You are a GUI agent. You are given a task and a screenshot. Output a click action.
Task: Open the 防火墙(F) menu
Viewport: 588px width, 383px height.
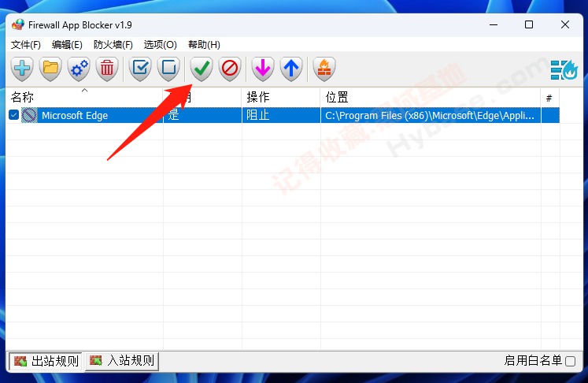113,45
